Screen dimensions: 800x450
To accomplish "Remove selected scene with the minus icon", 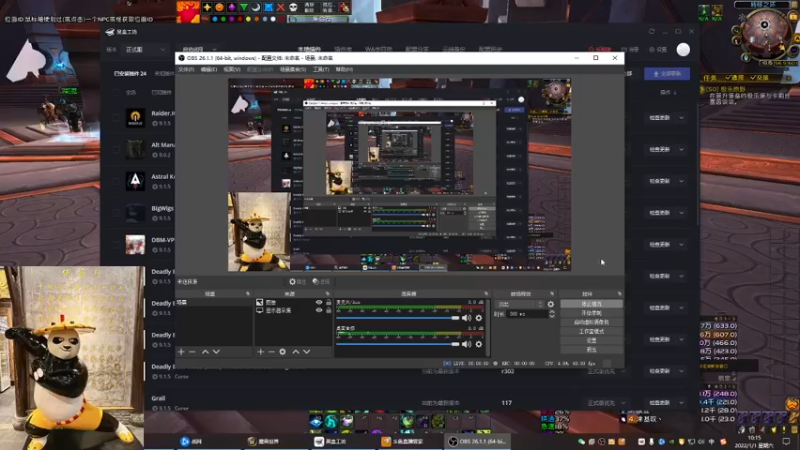I will (x=192, y=352).
